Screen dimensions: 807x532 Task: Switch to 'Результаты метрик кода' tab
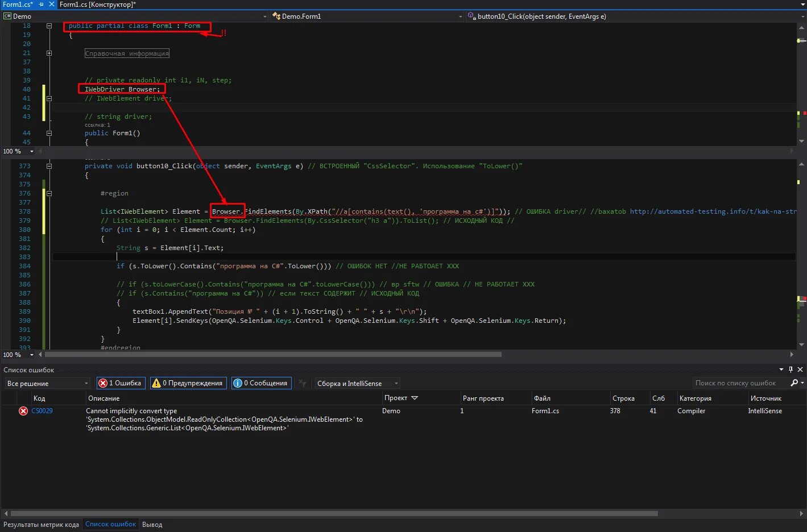pos(41,525)
